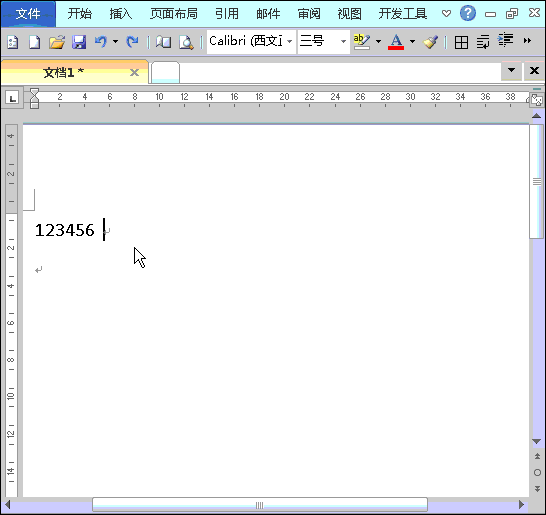Switch to the 视图 ribbon tab
This screenshot has height=515, width=546.
pos(350,14)
